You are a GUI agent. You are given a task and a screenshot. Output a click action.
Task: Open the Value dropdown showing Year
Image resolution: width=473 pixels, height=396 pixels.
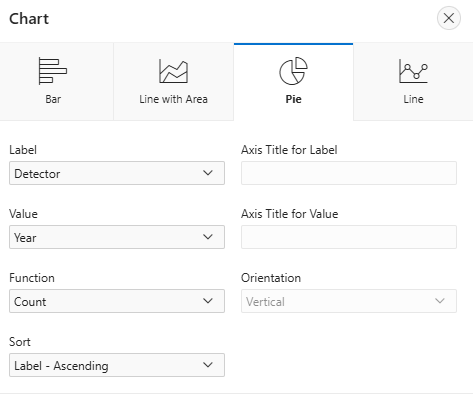pyautogui.click(x=117, y=237)
